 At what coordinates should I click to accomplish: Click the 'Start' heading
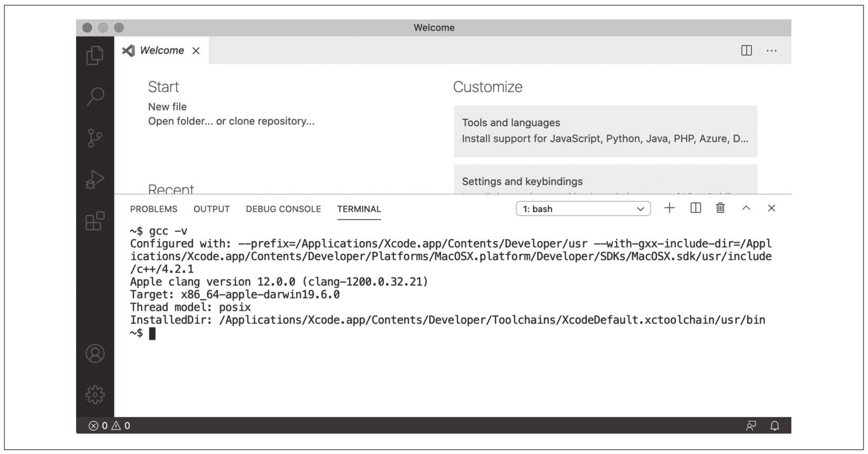coord(163,87)
